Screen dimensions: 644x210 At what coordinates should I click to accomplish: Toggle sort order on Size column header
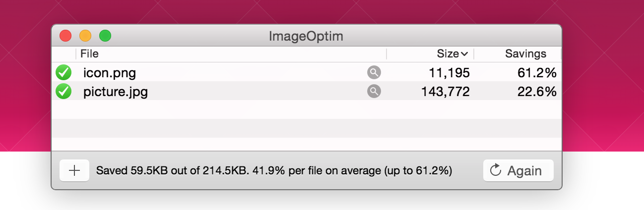click(451, 54)
